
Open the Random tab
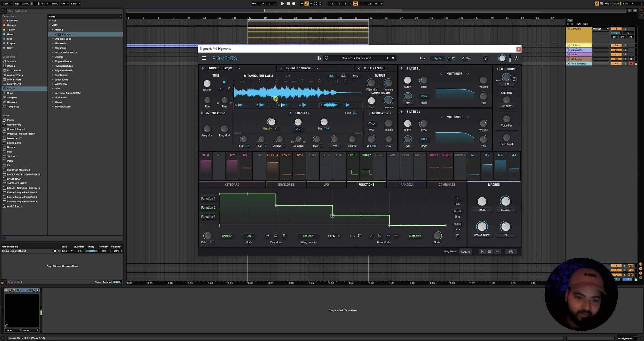tap(407, 185)
